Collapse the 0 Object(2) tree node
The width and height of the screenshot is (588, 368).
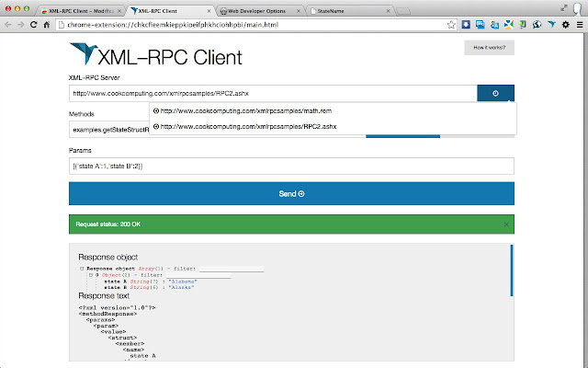(x=90, y=275)
